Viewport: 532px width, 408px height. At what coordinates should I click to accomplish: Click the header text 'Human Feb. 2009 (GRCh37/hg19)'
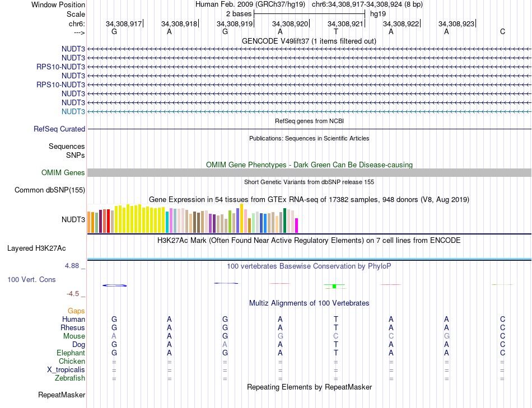click(x=250, y=4)
